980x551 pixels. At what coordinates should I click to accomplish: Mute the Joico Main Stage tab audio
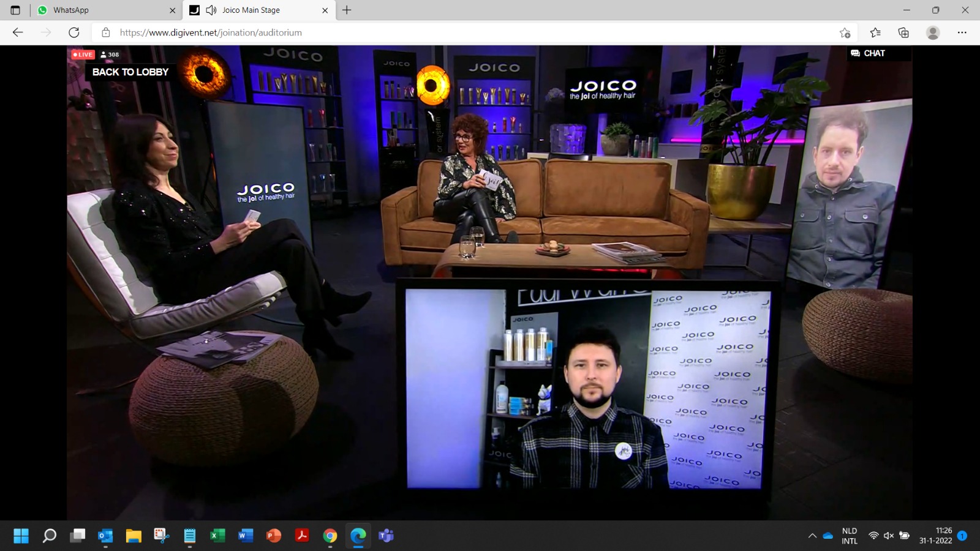tap(211, 10)
